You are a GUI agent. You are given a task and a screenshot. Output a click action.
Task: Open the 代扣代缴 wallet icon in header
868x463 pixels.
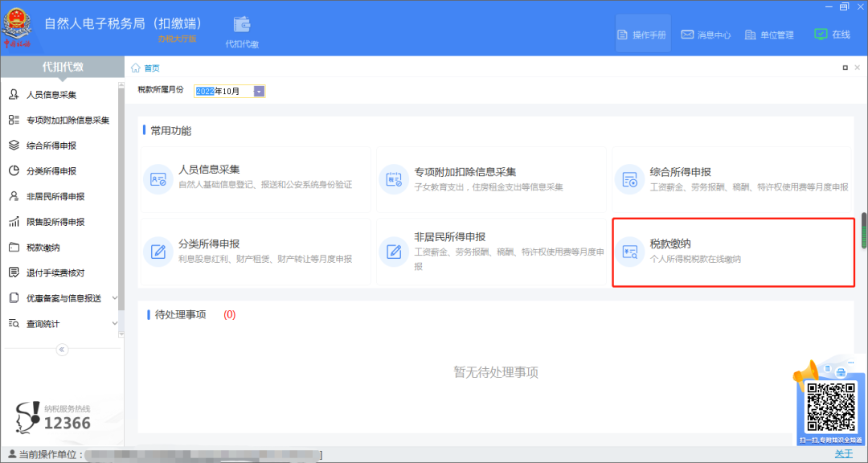[242, 25]
